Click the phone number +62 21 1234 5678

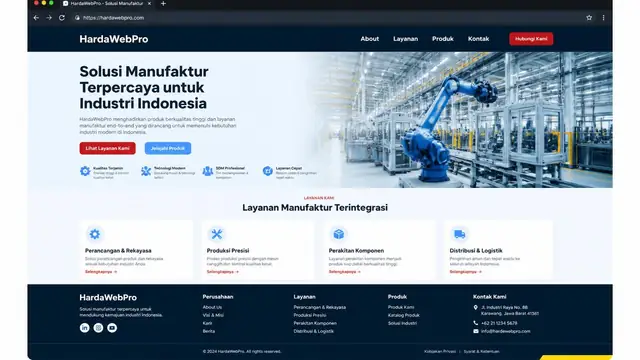499,323
